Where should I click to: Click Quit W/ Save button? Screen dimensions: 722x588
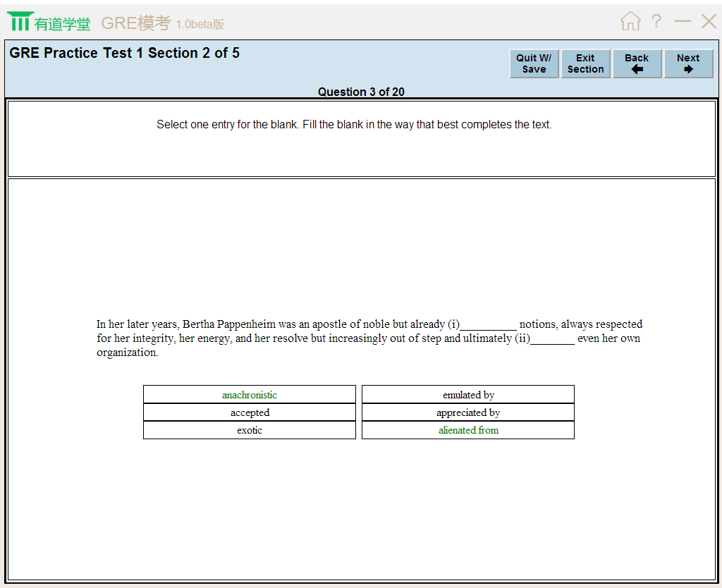point(534,63)
